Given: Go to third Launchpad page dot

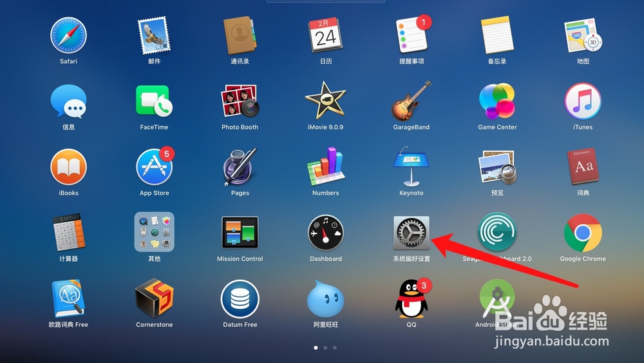Looking at the screenshot, I should click(335, 348).
